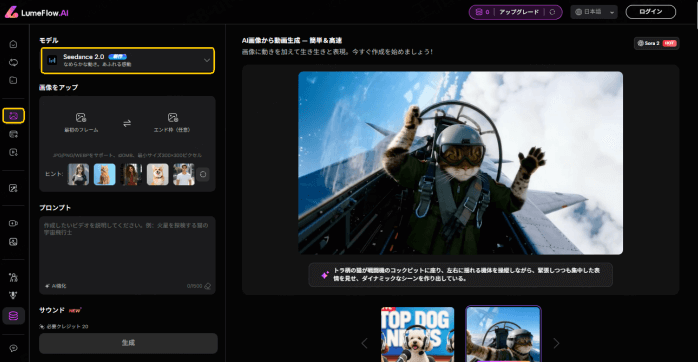This screenshot has height=362, width=698.
Task: Click the プロンプト section label
Action: (x=55, y=208)
